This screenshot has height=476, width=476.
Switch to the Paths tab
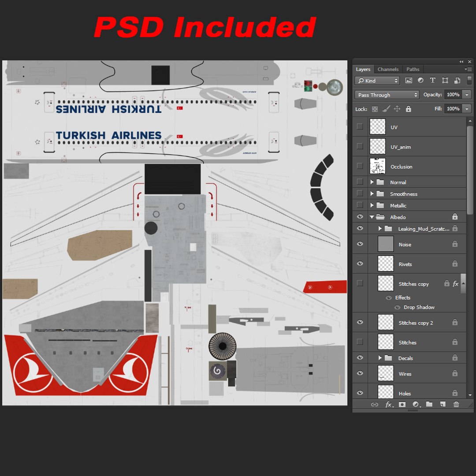click(x=413, y=69)
